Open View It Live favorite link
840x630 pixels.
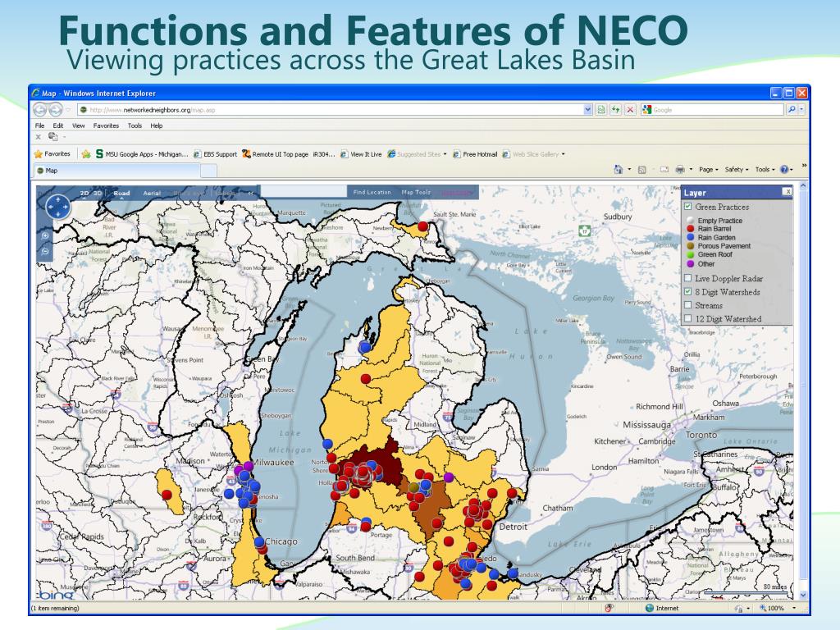[361, 153]
